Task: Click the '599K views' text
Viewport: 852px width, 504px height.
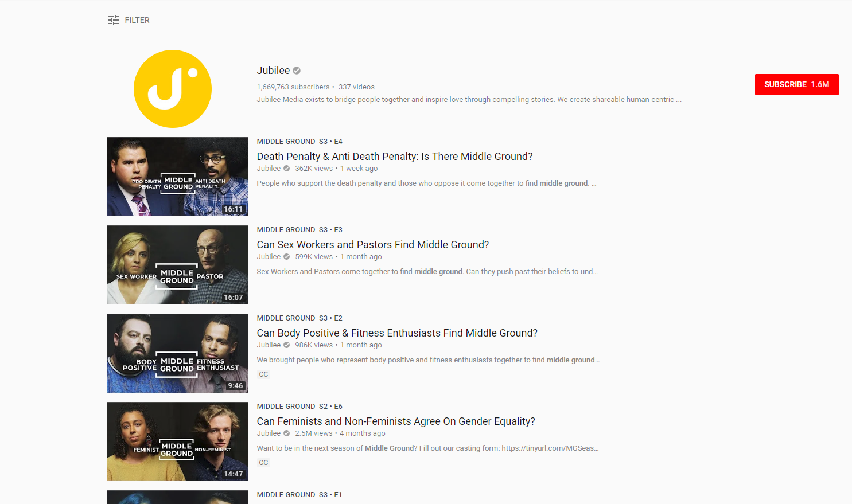Action: click(x=314, y=257)
